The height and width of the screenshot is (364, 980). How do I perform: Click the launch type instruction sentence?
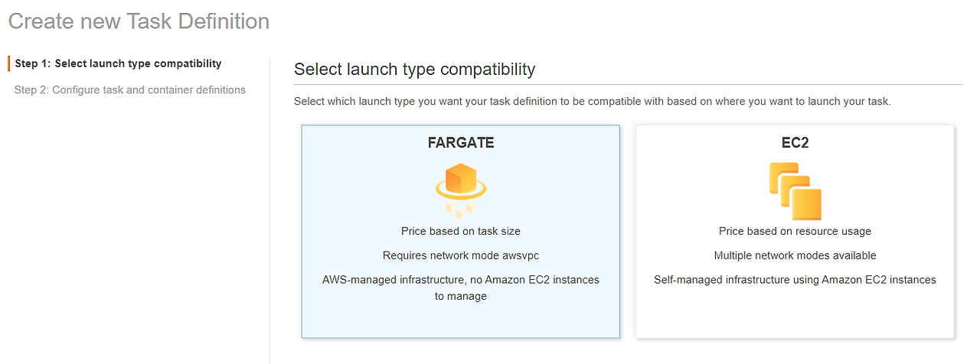pyautogui.click(x=592, y=101)
